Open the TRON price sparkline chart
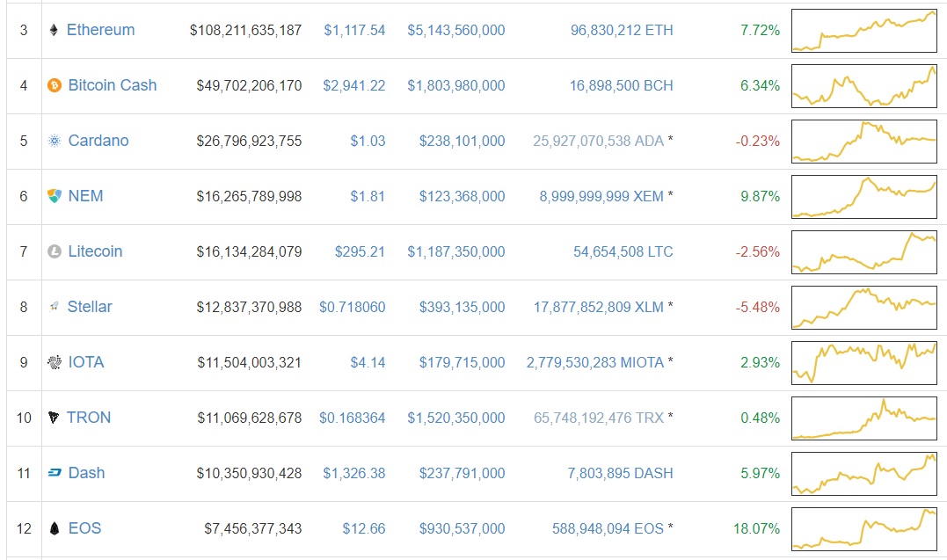The image size is (947, 560). point(864,418)
